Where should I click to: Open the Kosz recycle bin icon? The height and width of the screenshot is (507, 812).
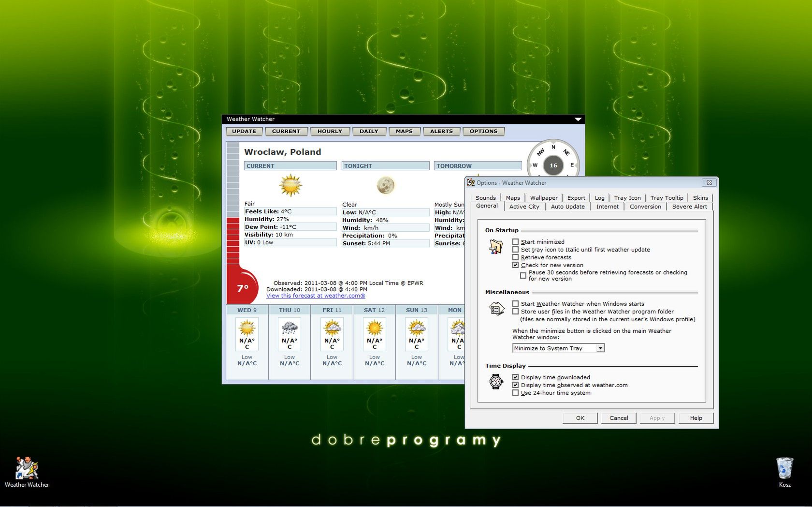point(784,472)
